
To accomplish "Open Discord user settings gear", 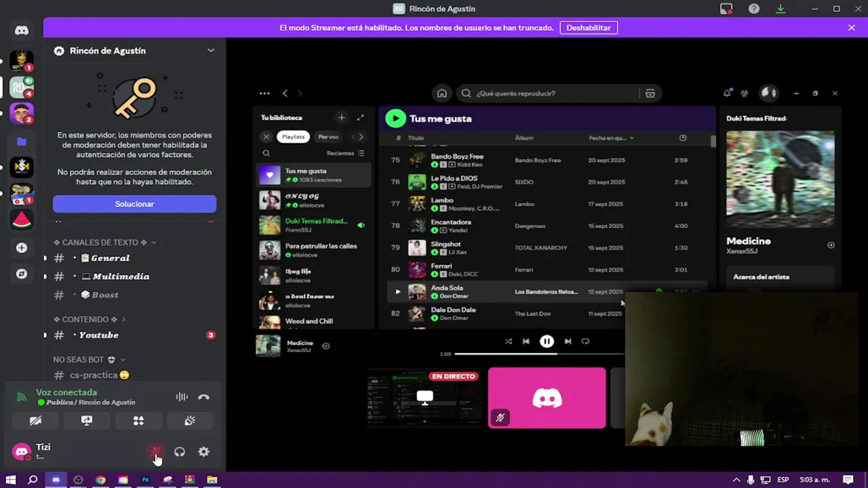I will [203, 452].
